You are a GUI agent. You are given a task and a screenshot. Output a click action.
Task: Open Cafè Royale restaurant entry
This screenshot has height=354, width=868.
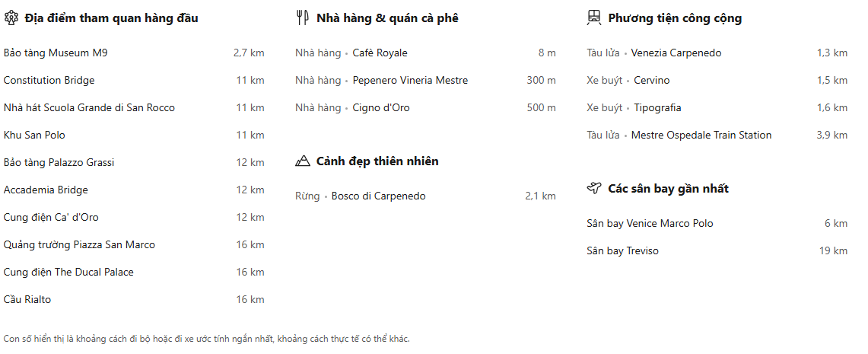pos(380,53)
